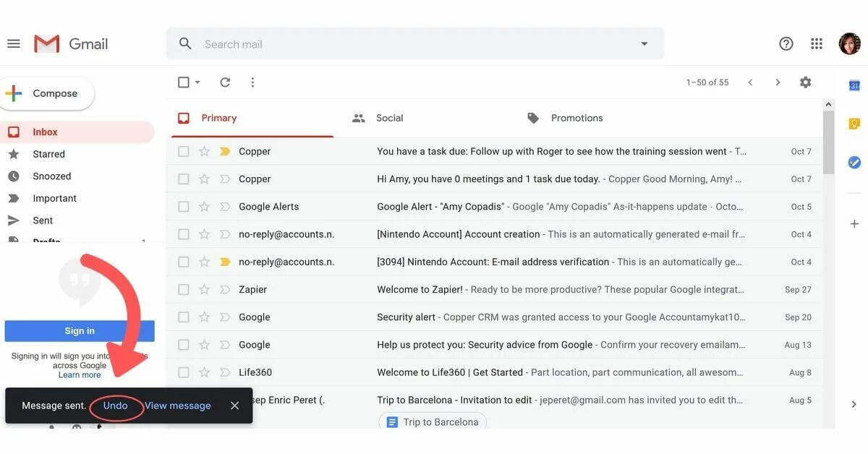The image size is (868, 454).
Task: Open the main menu hamburger icon
Action: pos(14,44)
